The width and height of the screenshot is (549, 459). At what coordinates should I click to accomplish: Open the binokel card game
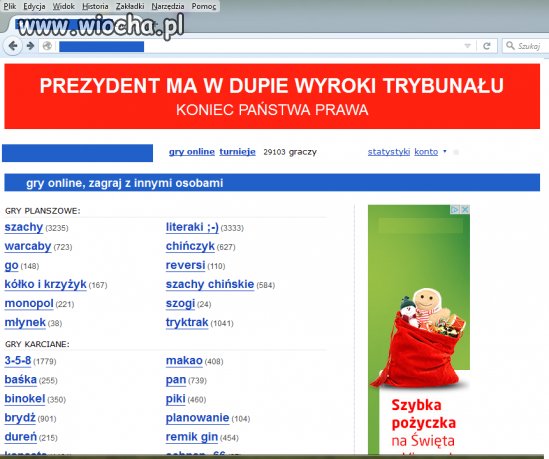[25, 399]
